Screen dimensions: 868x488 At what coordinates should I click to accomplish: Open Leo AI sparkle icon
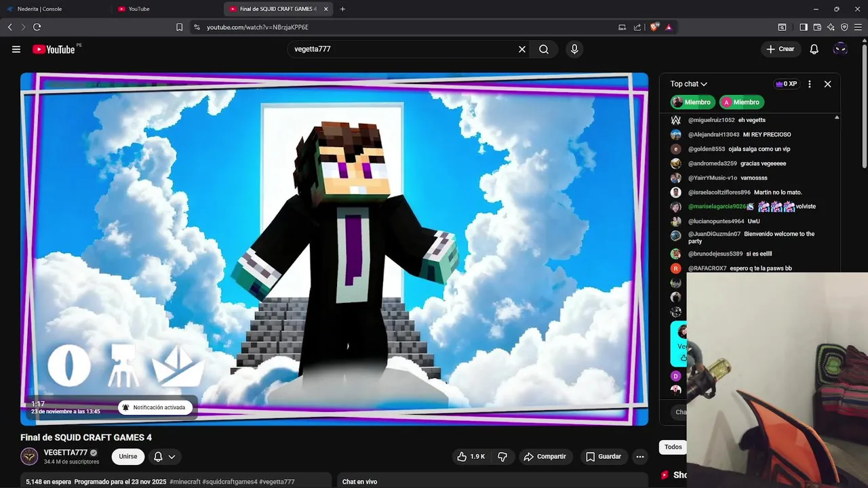tap(831, 27)
